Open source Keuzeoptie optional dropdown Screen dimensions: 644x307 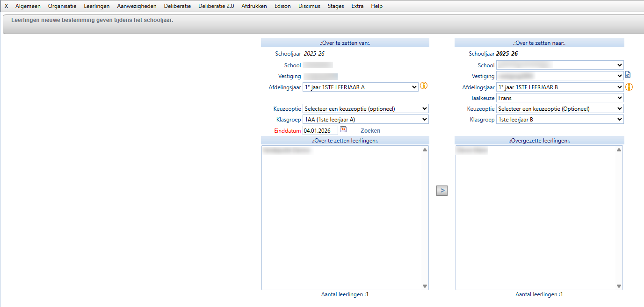coord(365,109)
